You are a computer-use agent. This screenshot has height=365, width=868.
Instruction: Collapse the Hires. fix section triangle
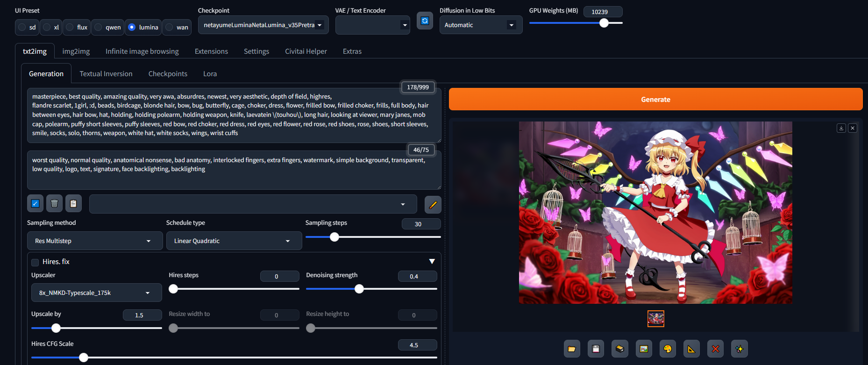(432, 261)
